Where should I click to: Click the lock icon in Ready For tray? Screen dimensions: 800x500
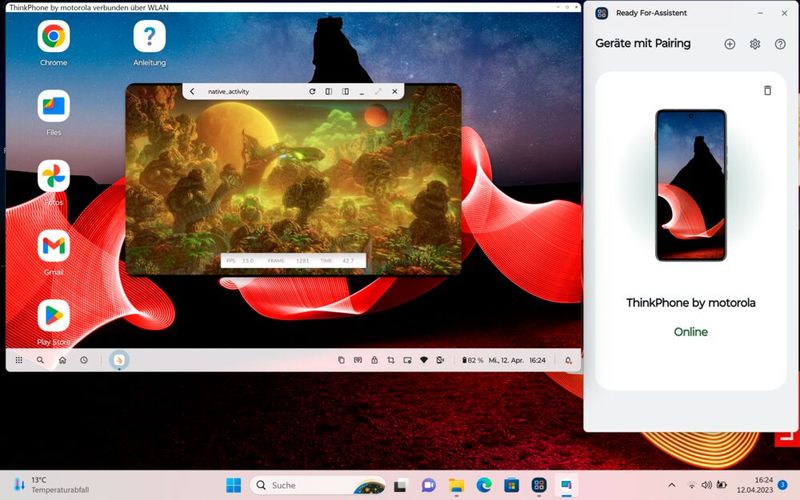coord(374,360)
